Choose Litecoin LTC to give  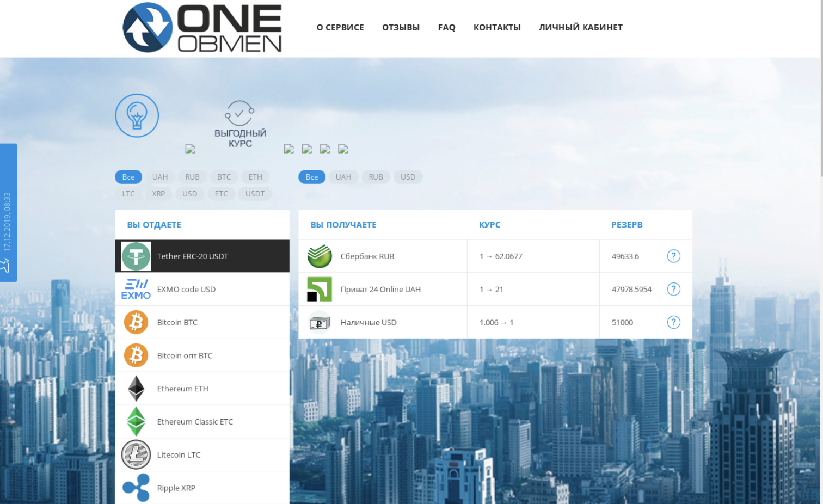click(202, 454)
